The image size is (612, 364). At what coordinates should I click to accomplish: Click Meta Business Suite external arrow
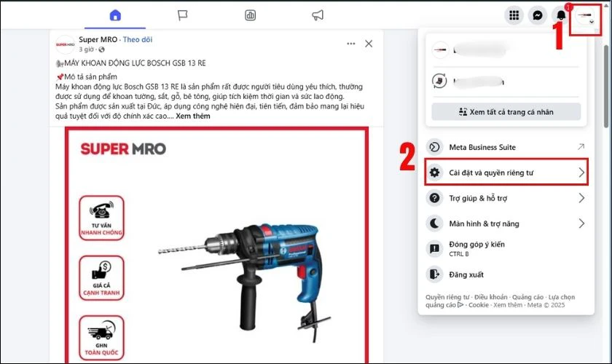(x=581, y=147)
